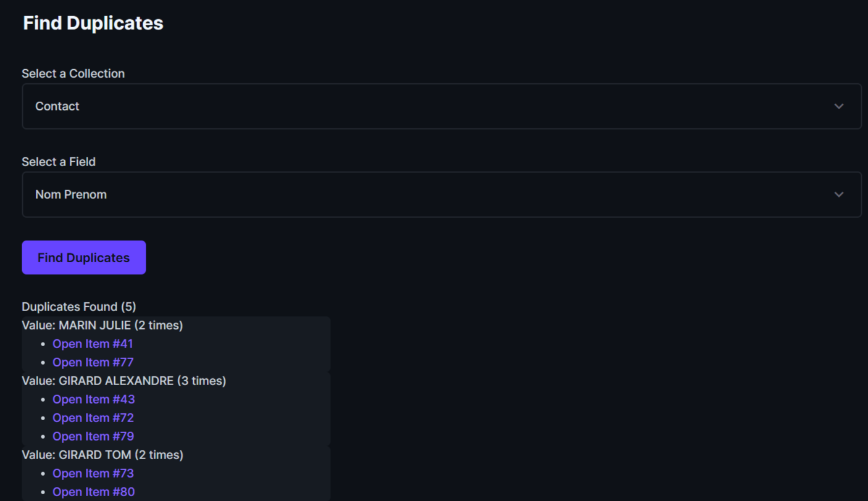Open Item #41 link
868x501 pixels.
pyautogui.click(x=93, y=344)
